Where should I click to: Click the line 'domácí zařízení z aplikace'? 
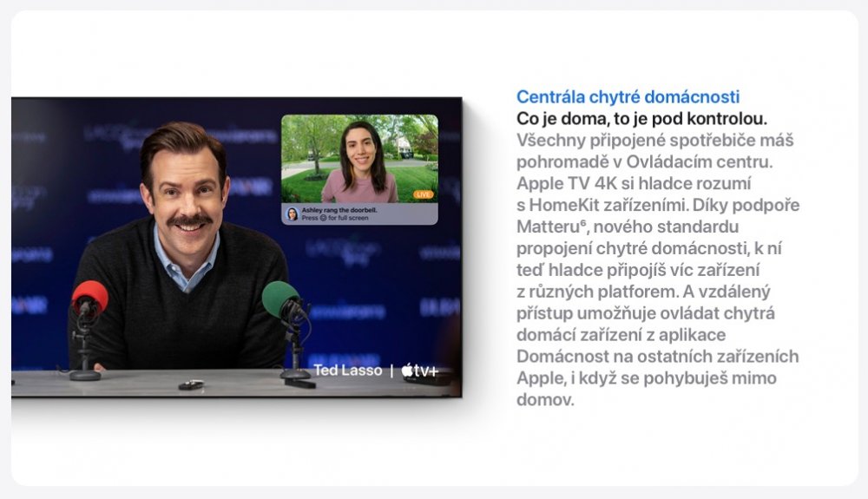(x=621, y=335)
